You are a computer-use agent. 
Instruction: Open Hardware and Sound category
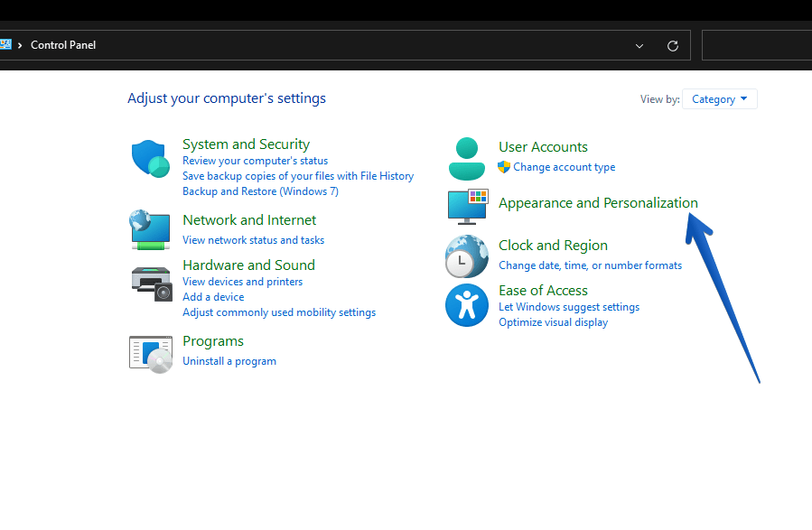248,265
